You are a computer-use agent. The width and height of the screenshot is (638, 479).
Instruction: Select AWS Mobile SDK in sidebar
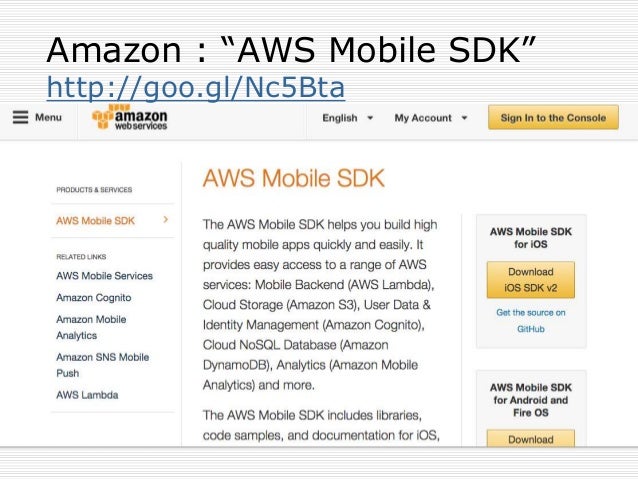pyautogui.click(x=95, y=221)
